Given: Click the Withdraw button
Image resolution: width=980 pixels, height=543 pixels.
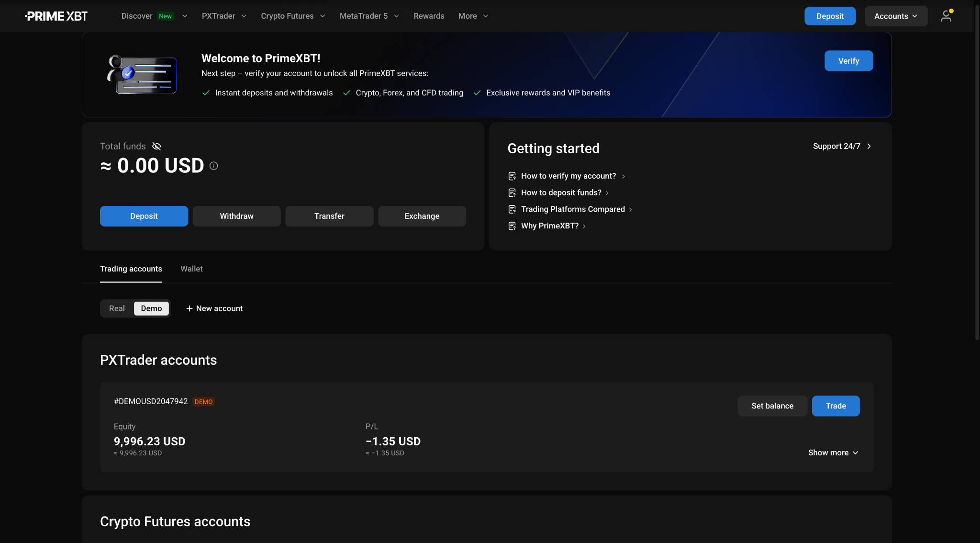Looking at the screenshot, I should coord(236,216).
